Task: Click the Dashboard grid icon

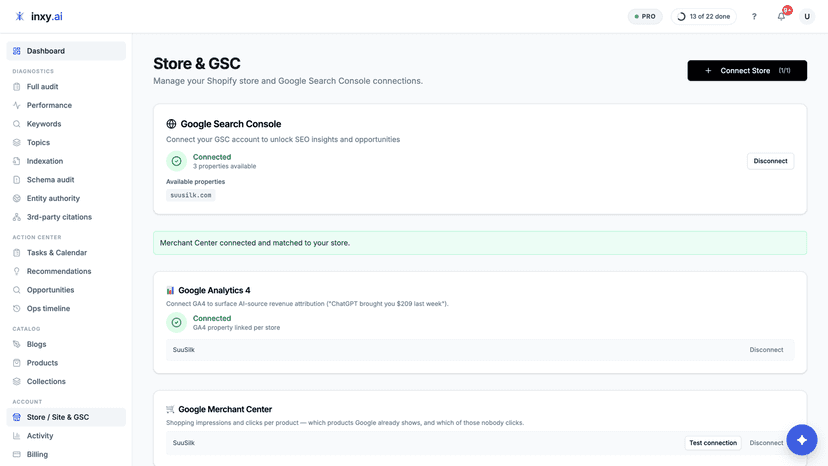Action: point(17,51)
